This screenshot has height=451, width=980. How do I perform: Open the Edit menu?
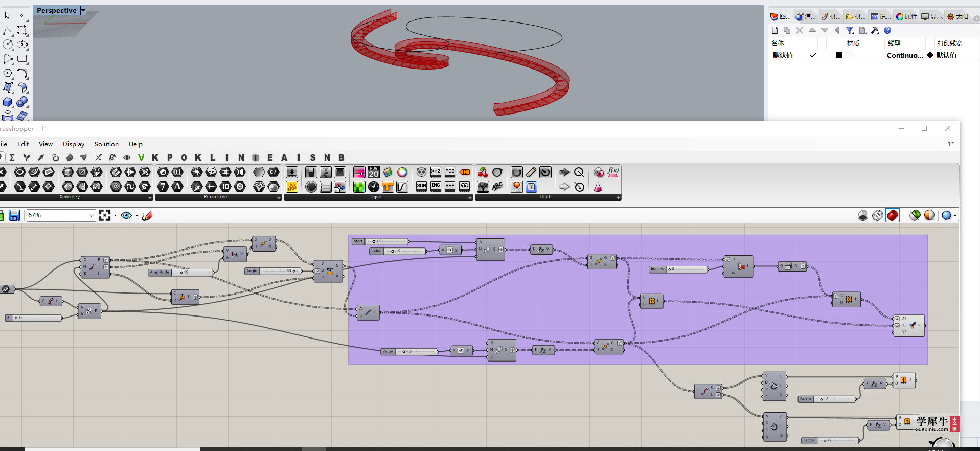(x=23, y=144)
